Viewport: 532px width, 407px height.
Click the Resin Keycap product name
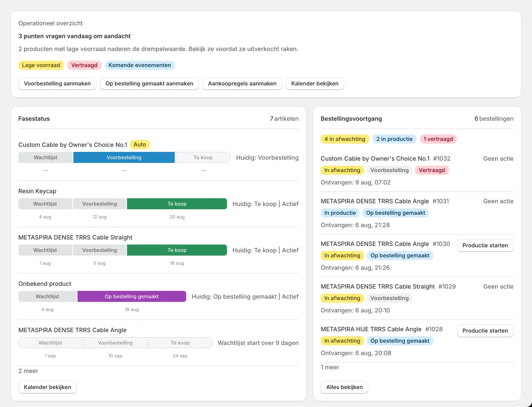point(37,191)
